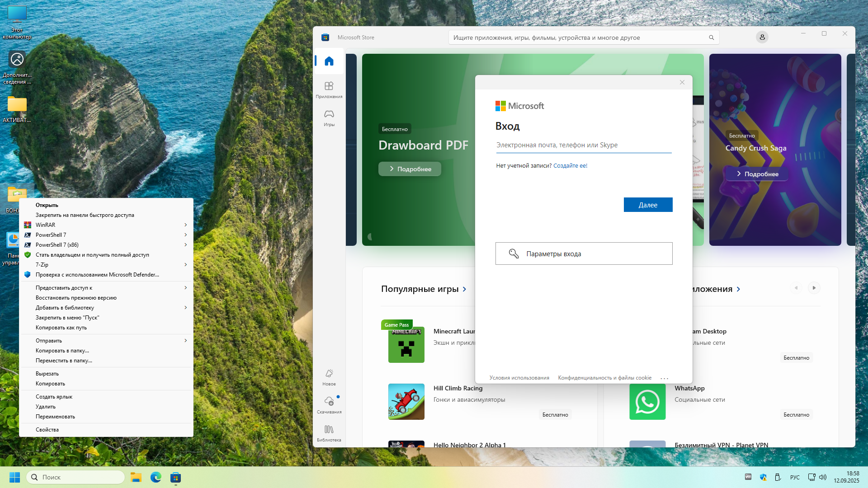The width and height of the screenshot is (868, 488).
Task: Click the network icon in system tray
Action: tap(812, 477)
